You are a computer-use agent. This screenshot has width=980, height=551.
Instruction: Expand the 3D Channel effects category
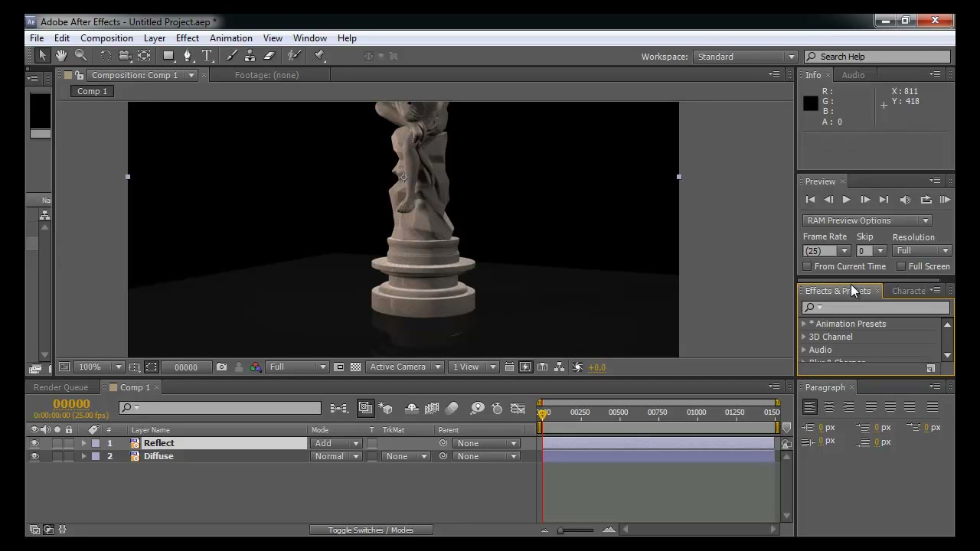tap(804, 337)
